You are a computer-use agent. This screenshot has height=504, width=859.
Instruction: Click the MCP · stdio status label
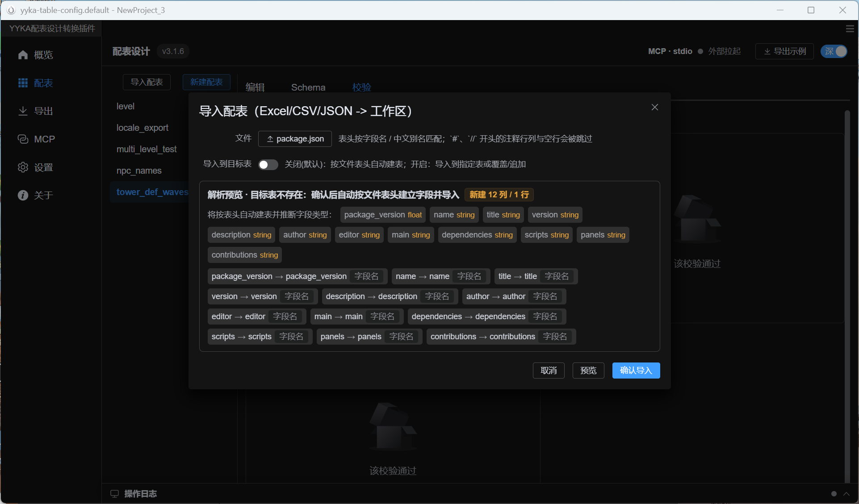(670, 51)
